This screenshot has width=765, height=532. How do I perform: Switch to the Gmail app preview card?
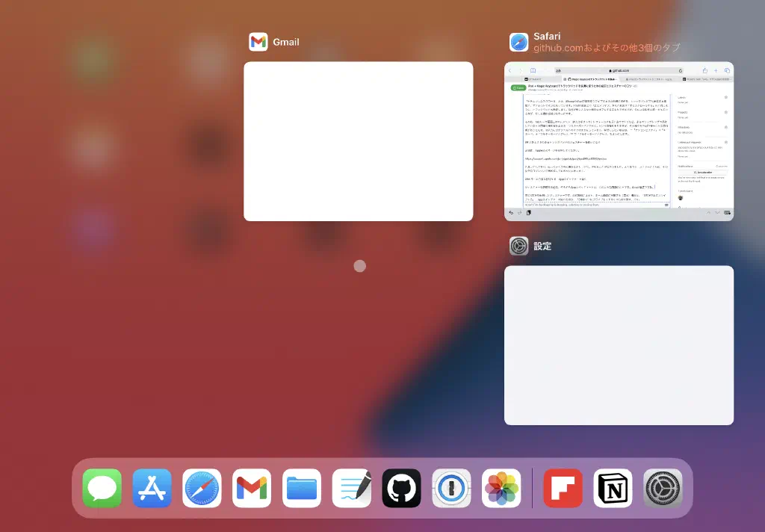[x=358, y=141]
